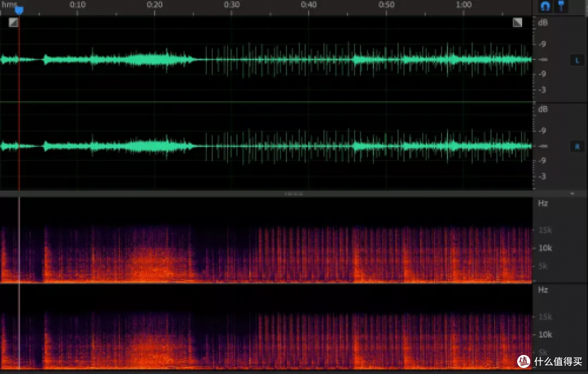Viewport: 588px width, 374px height.
Task: Click inside the lower spectral frequency display
Action: point(266,327)
